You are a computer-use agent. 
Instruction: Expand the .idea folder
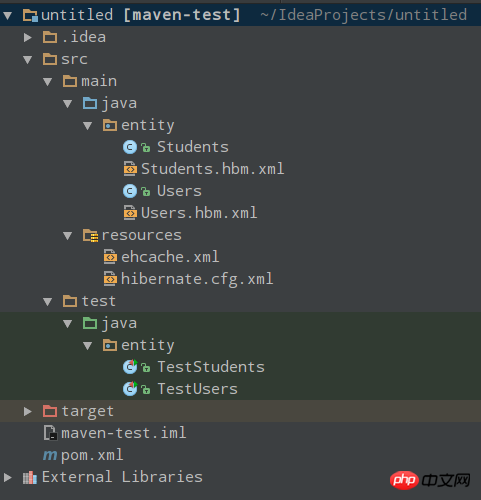(x=28, y=37)
